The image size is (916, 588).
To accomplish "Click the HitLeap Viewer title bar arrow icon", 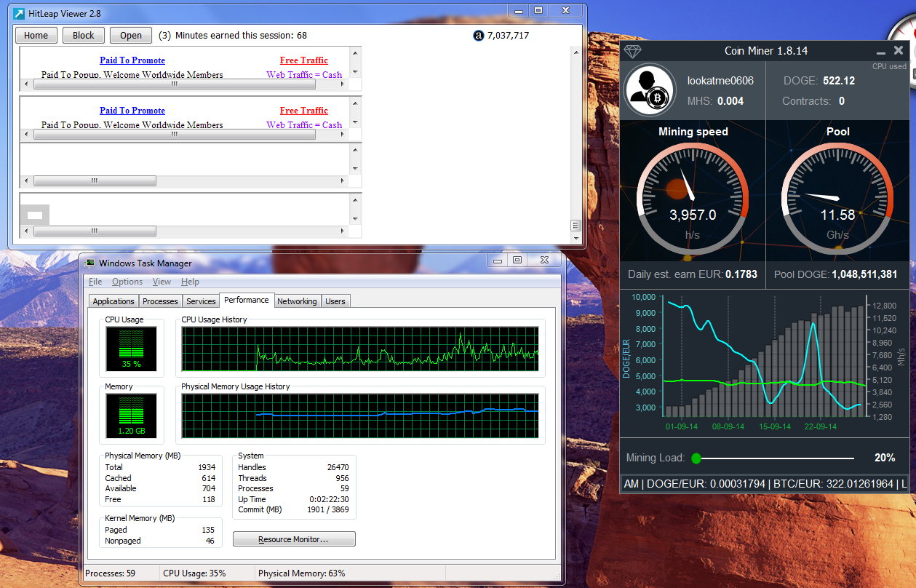I will 19,12.
